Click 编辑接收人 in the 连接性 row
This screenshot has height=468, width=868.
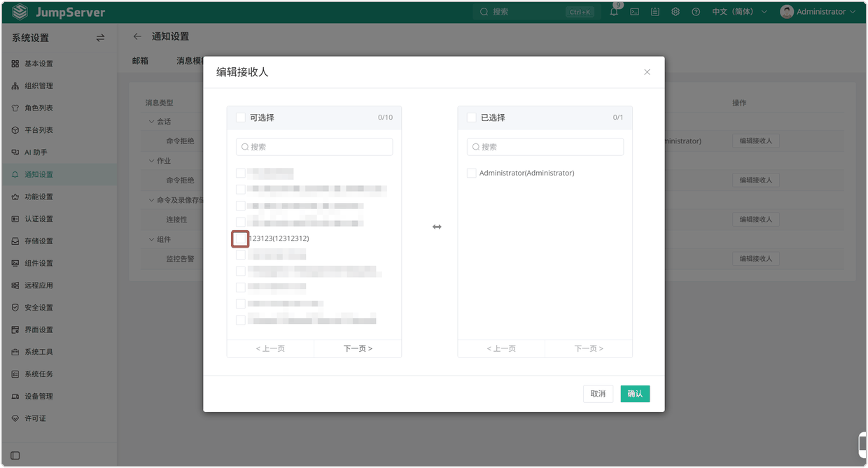(x=756, y=219)
